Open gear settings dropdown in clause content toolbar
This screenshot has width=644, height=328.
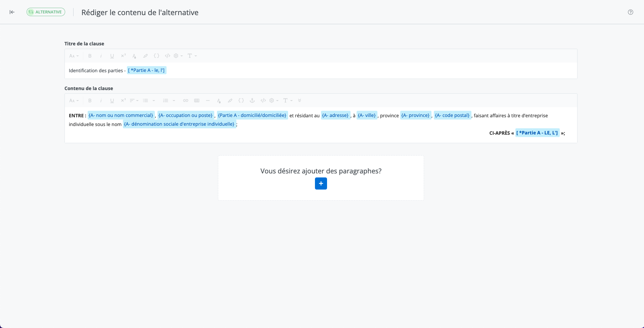point(274,100)
